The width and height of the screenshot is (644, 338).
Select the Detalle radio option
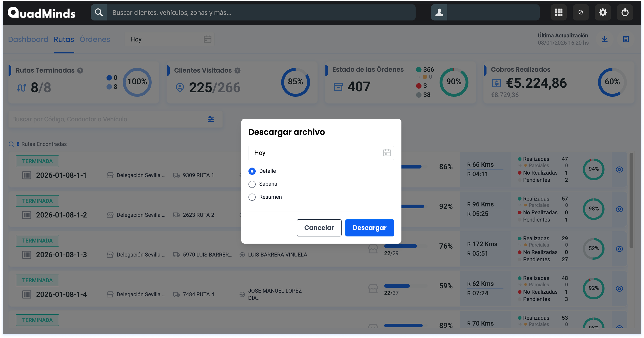pyautogui.click(x=252, y=171)
